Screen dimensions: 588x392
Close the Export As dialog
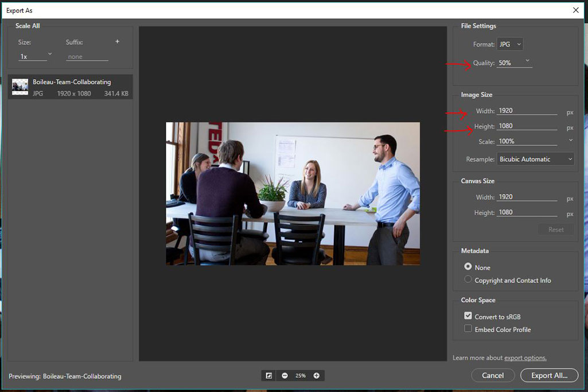[576, 10]
